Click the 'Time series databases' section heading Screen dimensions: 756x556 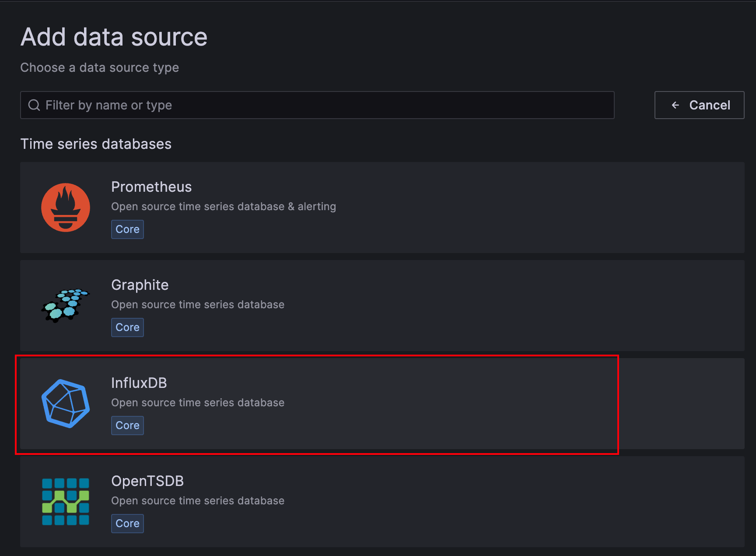[96, 144]
